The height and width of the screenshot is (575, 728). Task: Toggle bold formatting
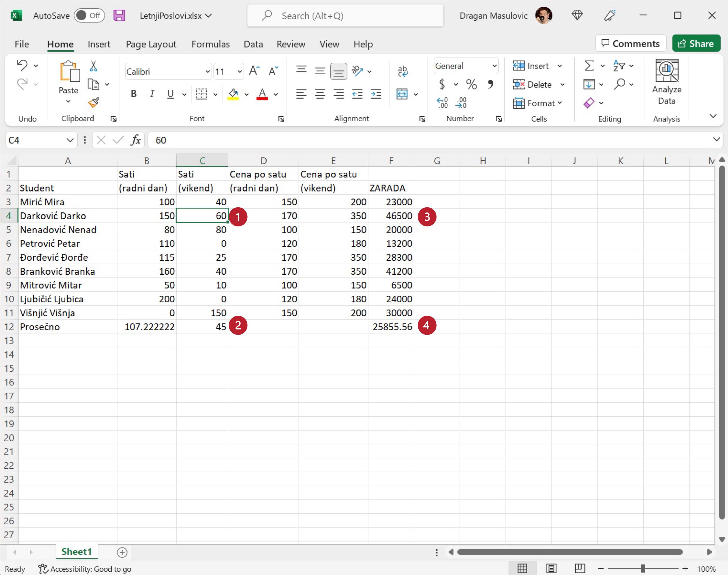[x=134, y=94]
